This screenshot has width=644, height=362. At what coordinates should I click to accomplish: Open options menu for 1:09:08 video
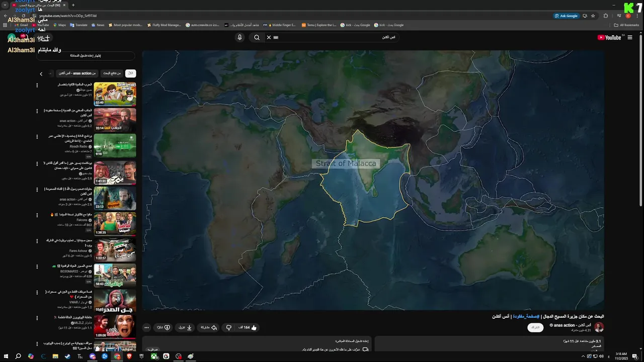[37, 318]
